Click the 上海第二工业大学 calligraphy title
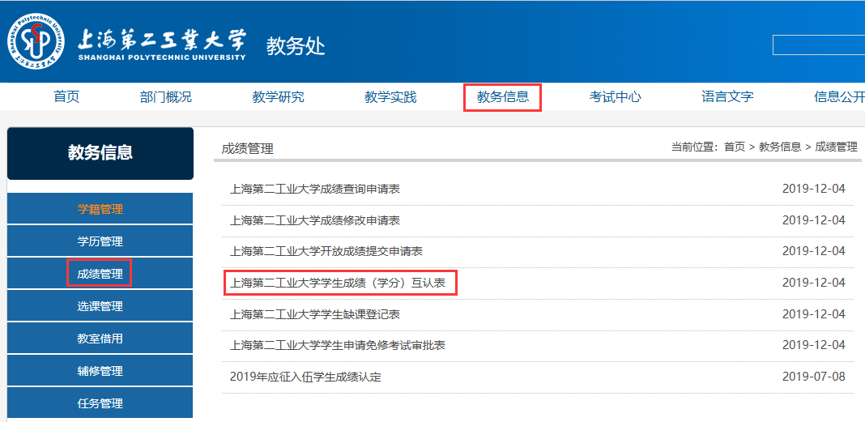The image size is (865, 422). click(162, 40)
